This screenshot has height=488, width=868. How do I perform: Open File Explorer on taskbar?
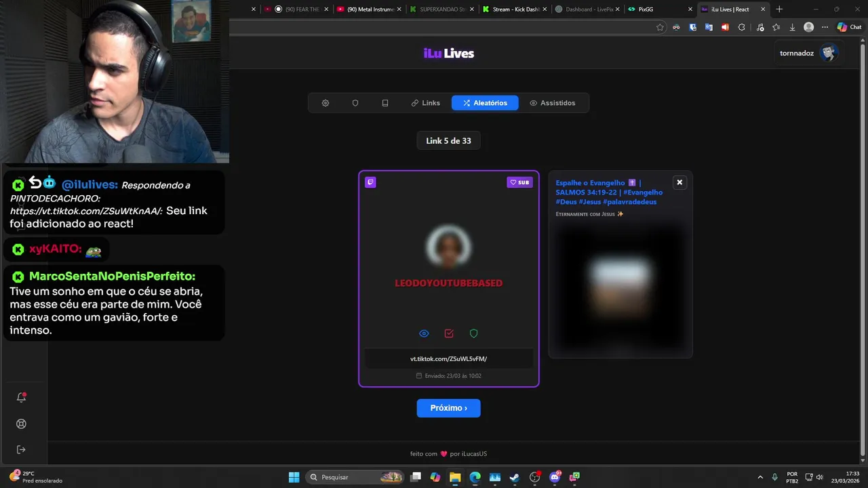[x=455, y=477]
